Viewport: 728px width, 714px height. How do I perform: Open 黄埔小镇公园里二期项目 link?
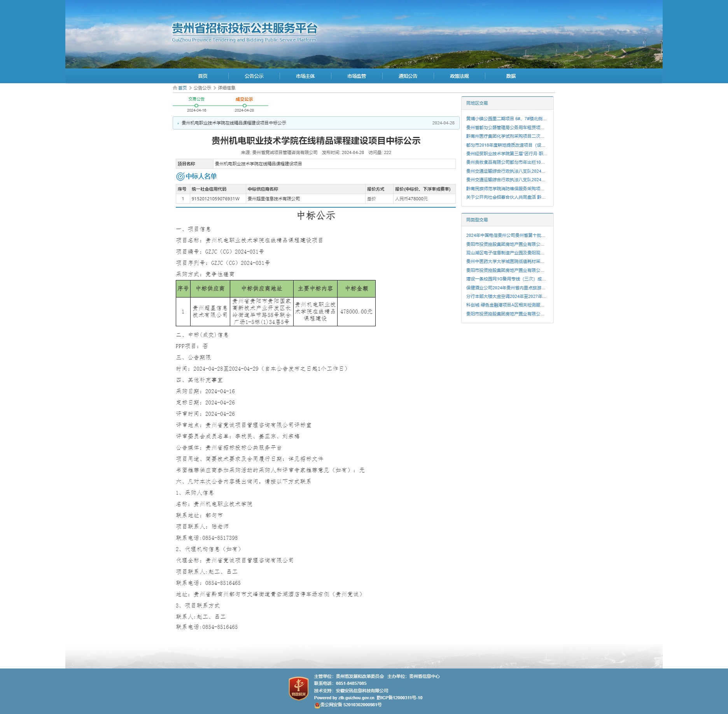click(x=506, y=119)
